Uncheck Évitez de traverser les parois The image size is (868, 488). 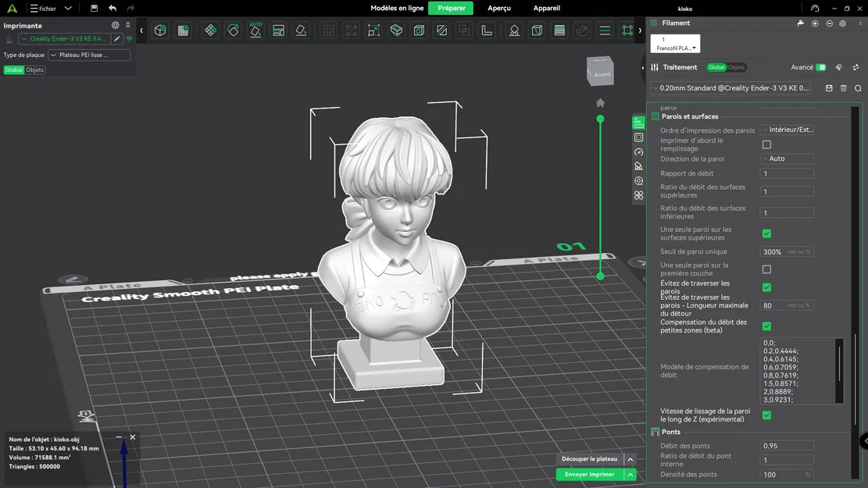tap(766, 287)
